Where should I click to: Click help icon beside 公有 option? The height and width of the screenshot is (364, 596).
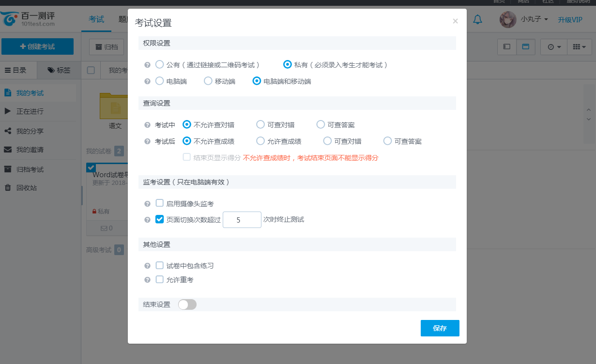pyautogui.click(x=147, y=64)
